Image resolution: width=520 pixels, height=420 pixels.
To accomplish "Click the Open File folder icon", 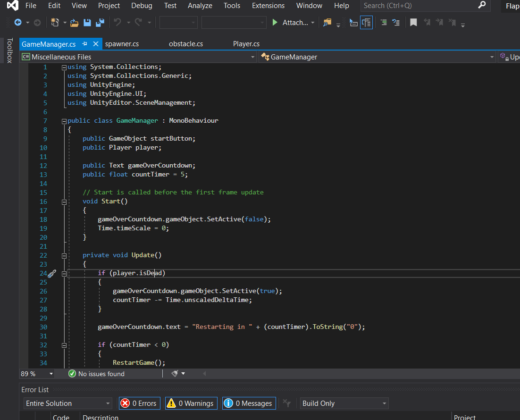I will point(74,23).
